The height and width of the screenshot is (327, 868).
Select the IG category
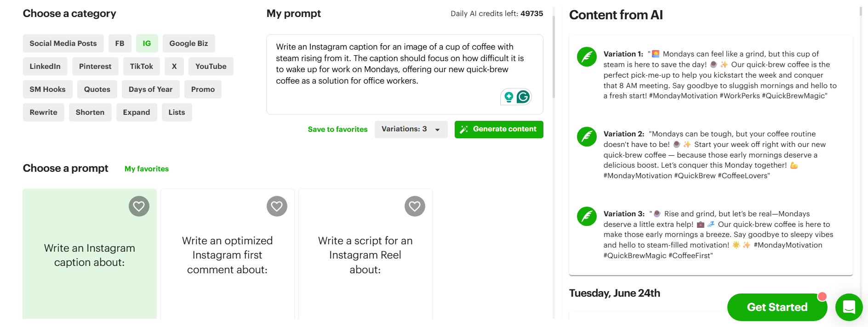(x=147, y=43)
